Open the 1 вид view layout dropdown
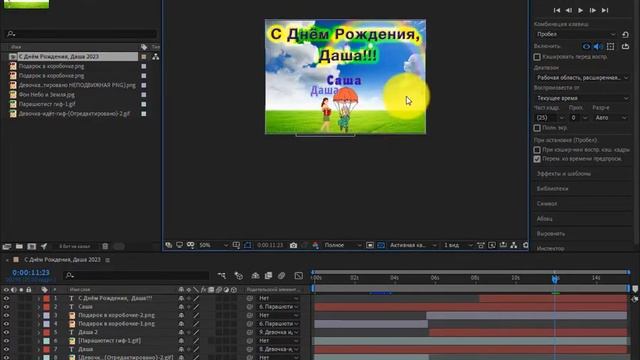This screenshot has height=360, width=640. click(x=458, y=245)
